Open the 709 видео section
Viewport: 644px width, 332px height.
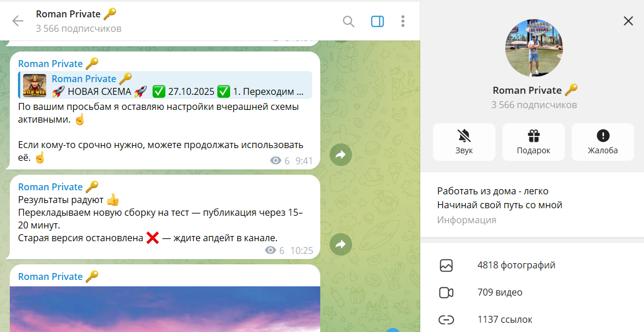[x=499, y=293]
